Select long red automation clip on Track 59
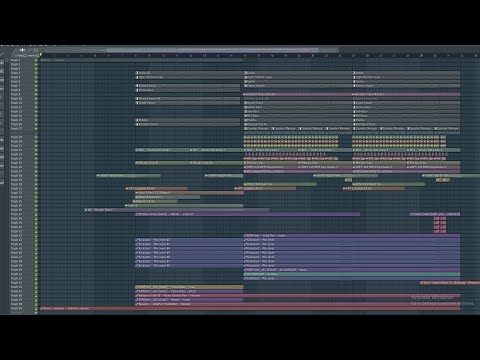Screen dimensions: 480x360 point(250,308)
